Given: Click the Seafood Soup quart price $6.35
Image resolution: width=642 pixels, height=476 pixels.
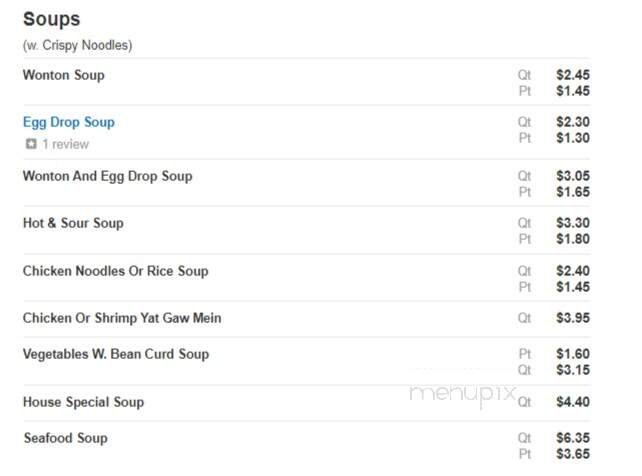Looking at the screenshot, I should tap(573, 438).
